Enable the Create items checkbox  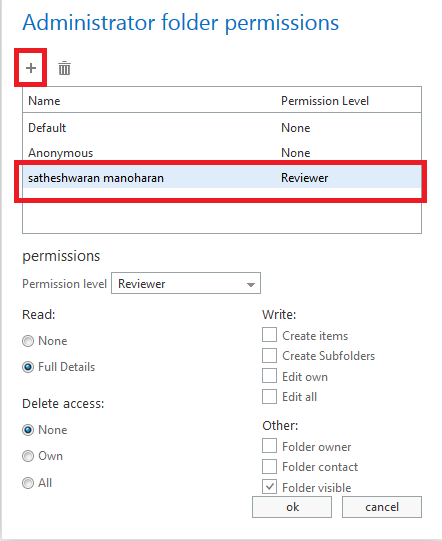tap(269, 335)
